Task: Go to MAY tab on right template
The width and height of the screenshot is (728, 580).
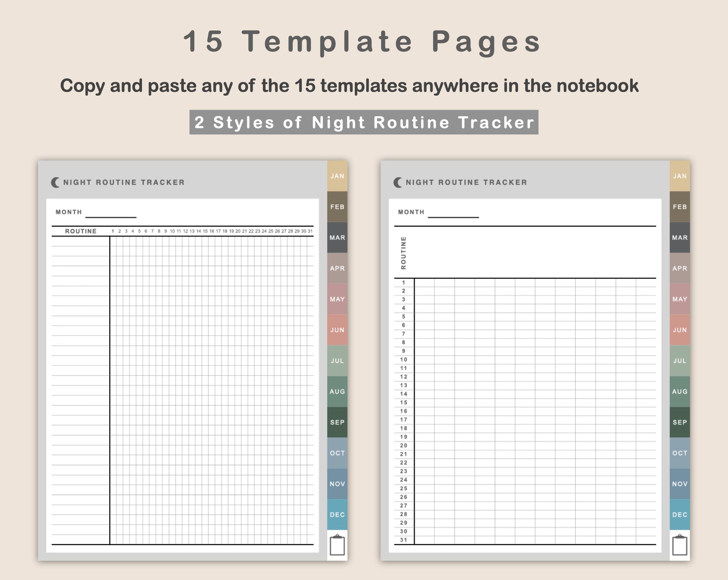Action: 680,299
